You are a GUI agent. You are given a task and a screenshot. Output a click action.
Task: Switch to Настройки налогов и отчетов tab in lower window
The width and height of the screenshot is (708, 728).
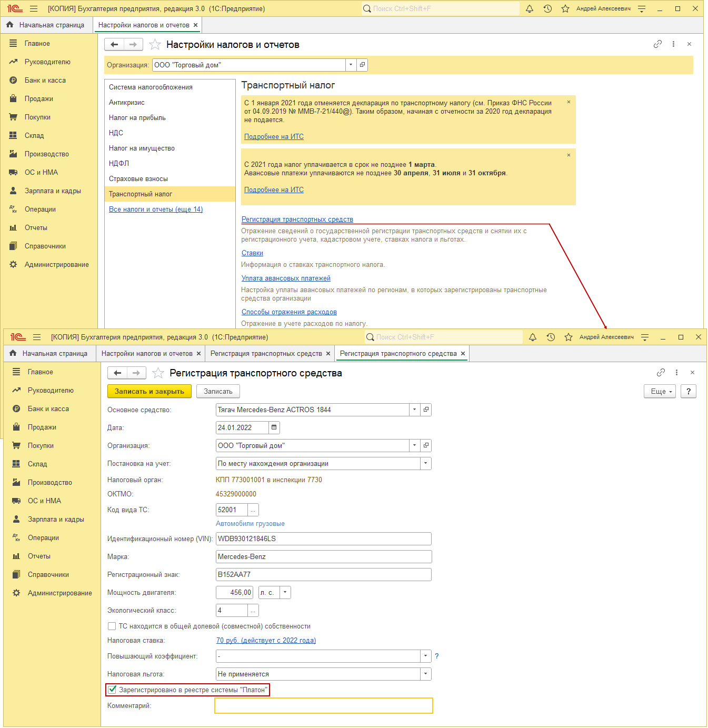[x=147, y=353]
